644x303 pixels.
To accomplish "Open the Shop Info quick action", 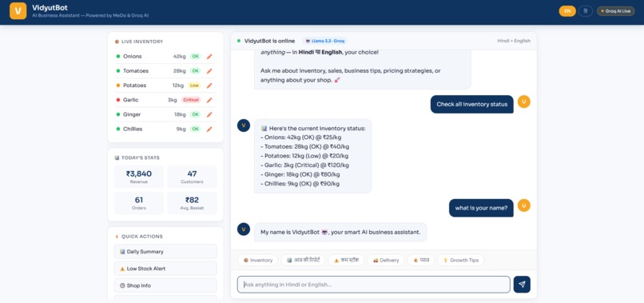I will (165, 285).
